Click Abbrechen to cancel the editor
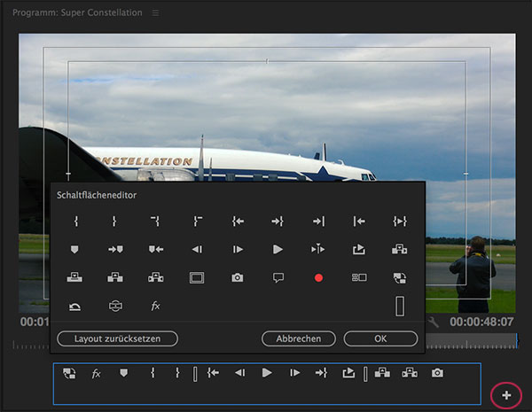 (x=298, y=338)
